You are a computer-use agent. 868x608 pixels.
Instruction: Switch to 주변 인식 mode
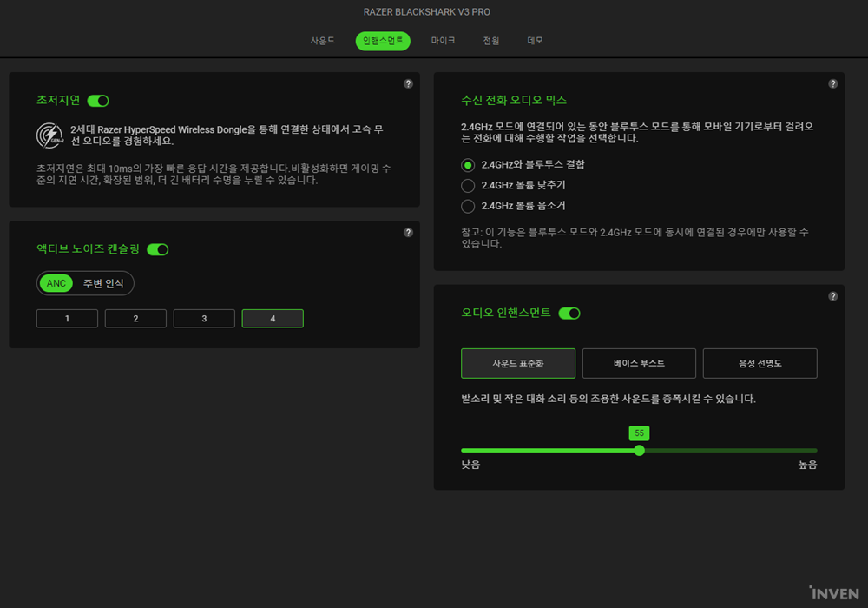coord(103,283)
